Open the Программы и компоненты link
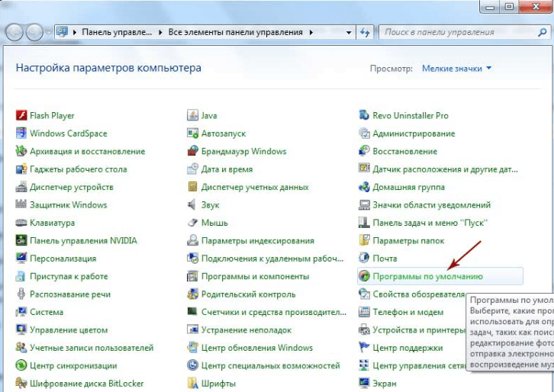554x392 pixels. pyautogui.click(x=255, y=277)
